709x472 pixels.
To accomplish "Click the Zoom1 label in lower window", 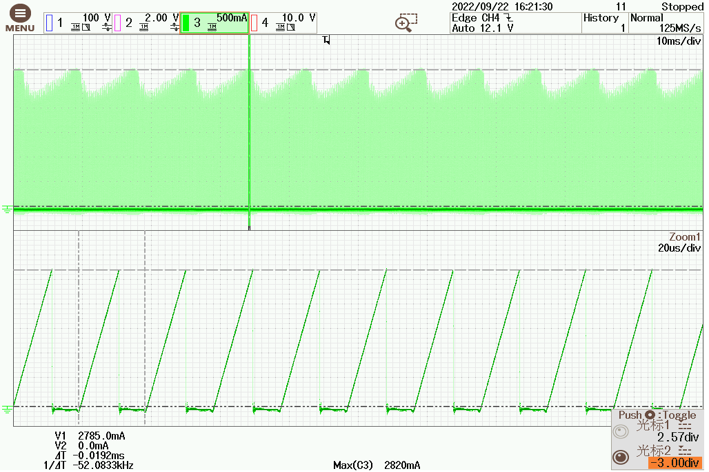I will [685, 237].
